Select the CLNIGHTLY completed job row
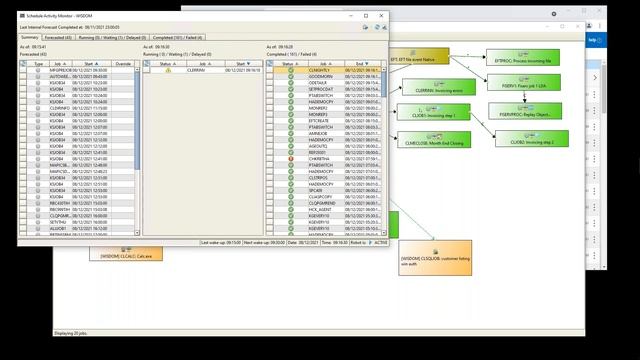The width and height of the screenshot is (640, 360). 324,70
